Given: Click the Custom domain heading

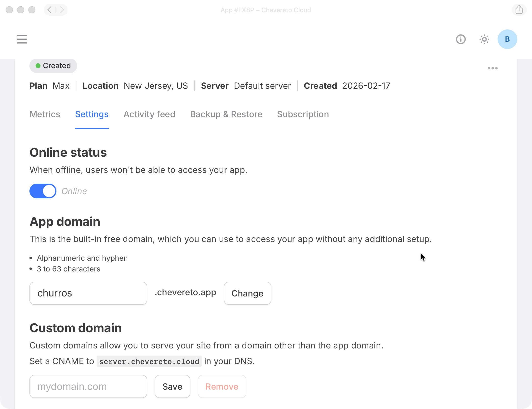Looking at the screenshot, I should pyautogui.click(x=76, y=328).
